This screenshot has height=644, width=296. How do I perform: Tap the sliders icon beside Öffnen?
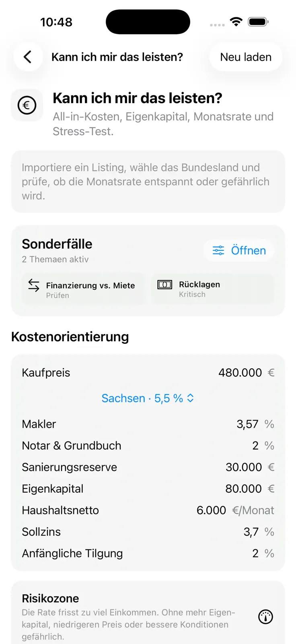pos(218,250)
